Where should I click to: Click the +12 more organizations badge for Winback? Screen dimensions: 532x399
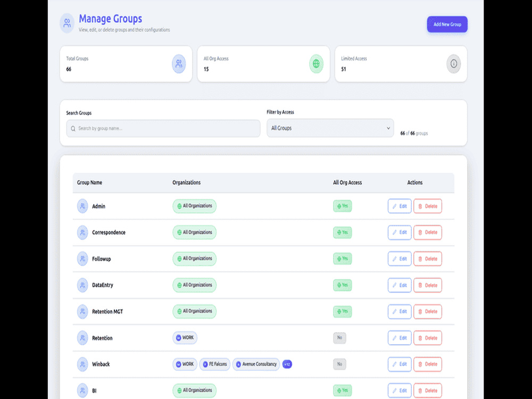[x=287, y=364]
